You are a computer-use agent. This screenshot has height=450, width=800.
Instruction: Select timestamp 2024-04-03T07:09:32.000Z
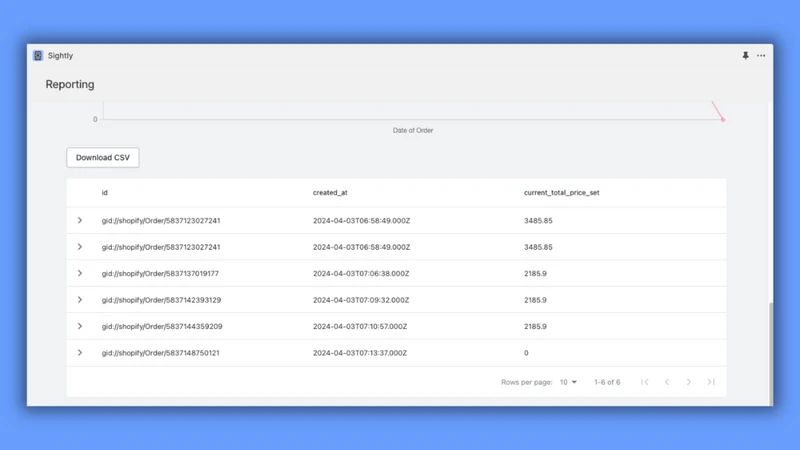[x=361, y=300]
